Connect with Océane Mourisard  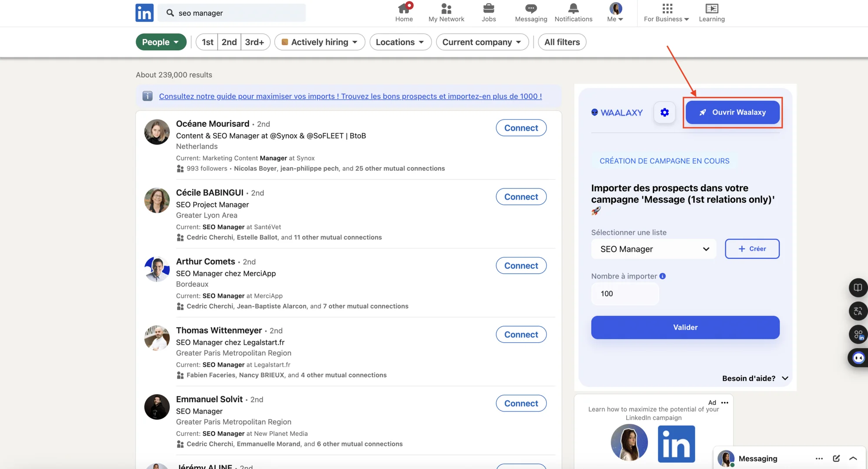tap(521, 128)
